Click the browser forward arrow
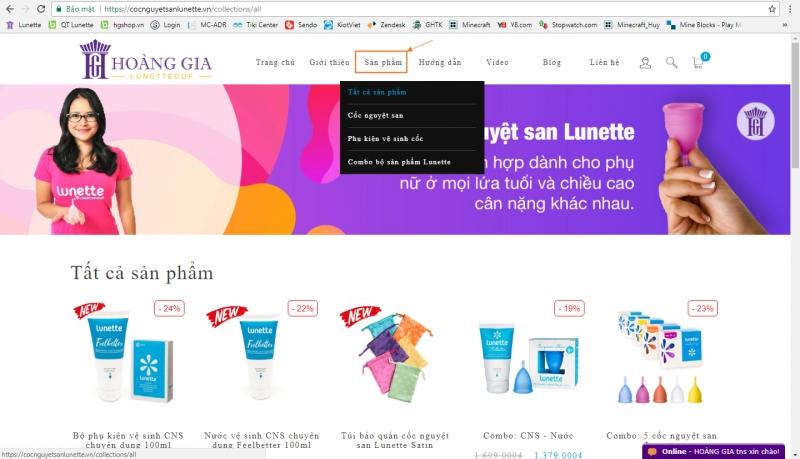The image size is (800, 459). (x=24, y=9)
